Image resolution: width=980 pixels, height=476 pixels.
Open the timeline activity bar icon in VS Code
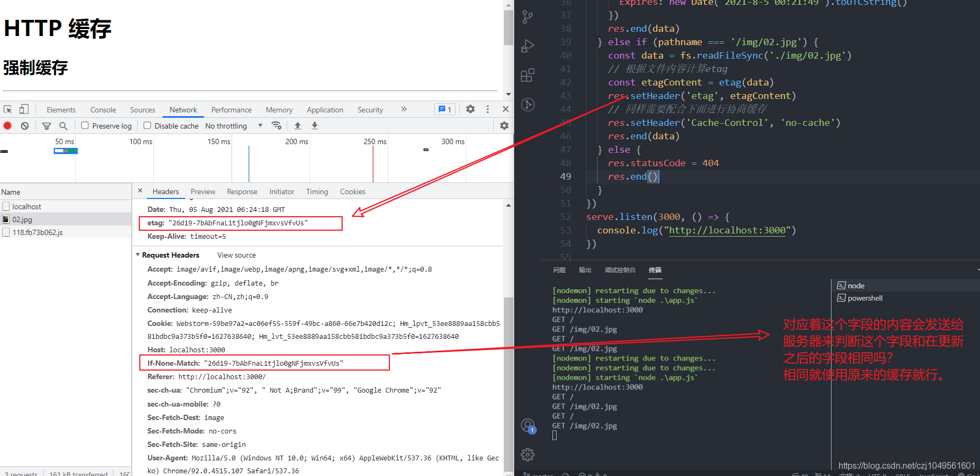(x=528, y=104)
